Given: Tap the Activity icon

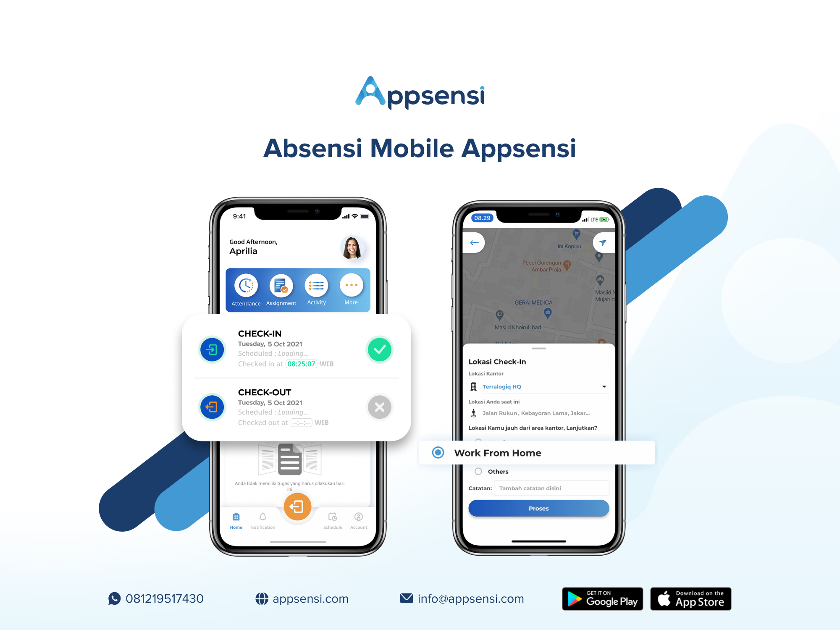Looking at the screenshot, I should [x=314, y=290].
